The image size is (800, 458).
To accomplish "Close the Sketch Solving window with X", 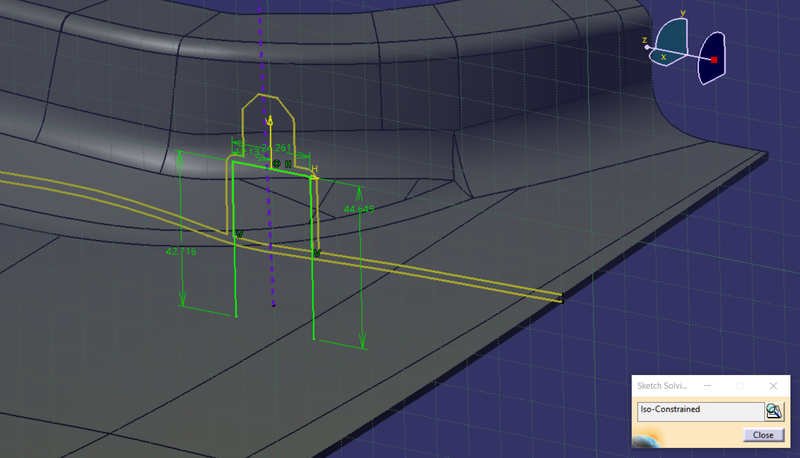I will pyautogui.click(x=773, y=385).
